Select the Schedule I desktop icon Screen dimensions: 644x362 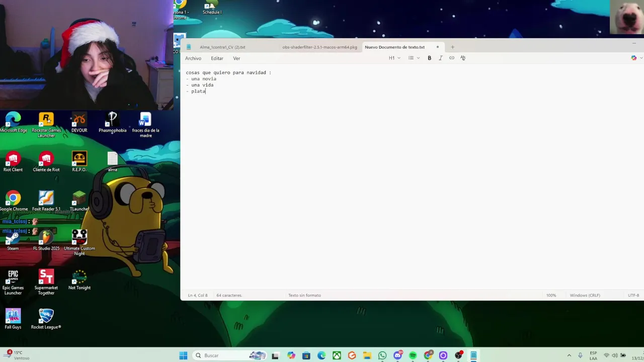212,8
